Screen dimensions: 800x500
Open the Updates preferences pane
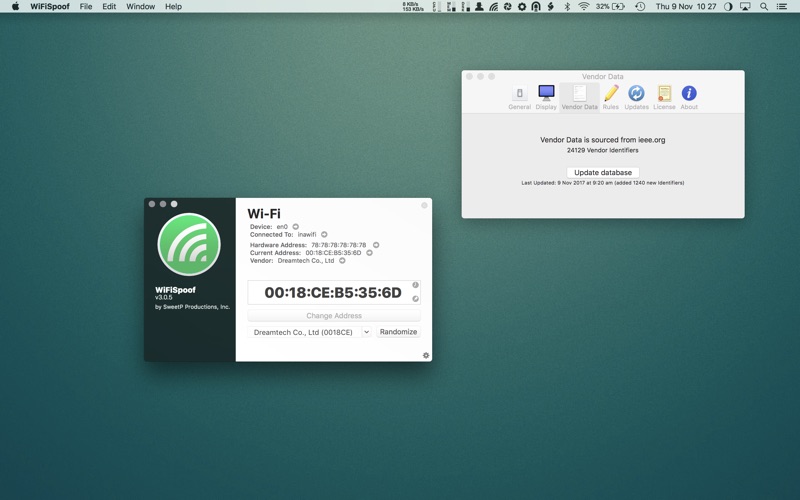(636, 97)
